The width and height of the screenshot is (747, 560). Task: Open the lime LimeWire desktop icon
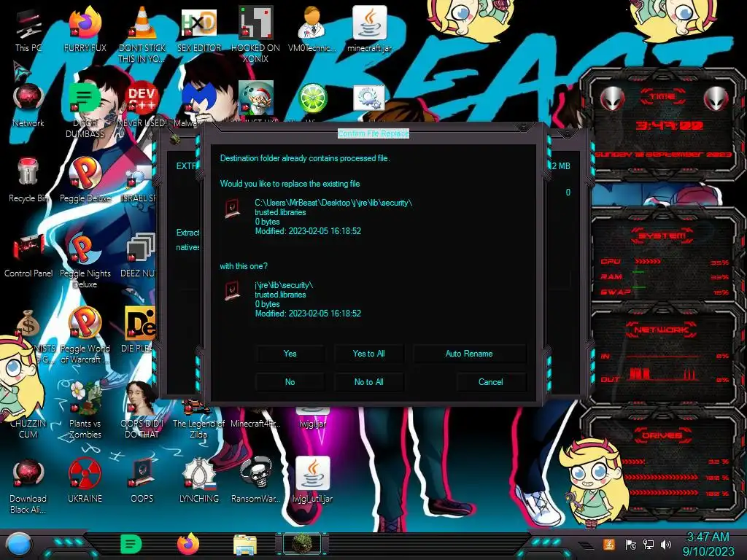[x=312, y=99]
